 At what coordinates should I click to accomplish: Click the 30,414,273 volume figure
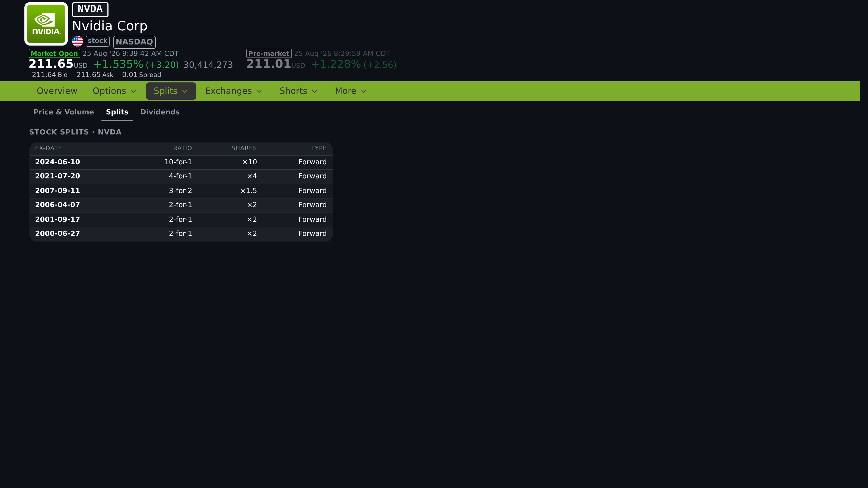(x=208, y=65)
